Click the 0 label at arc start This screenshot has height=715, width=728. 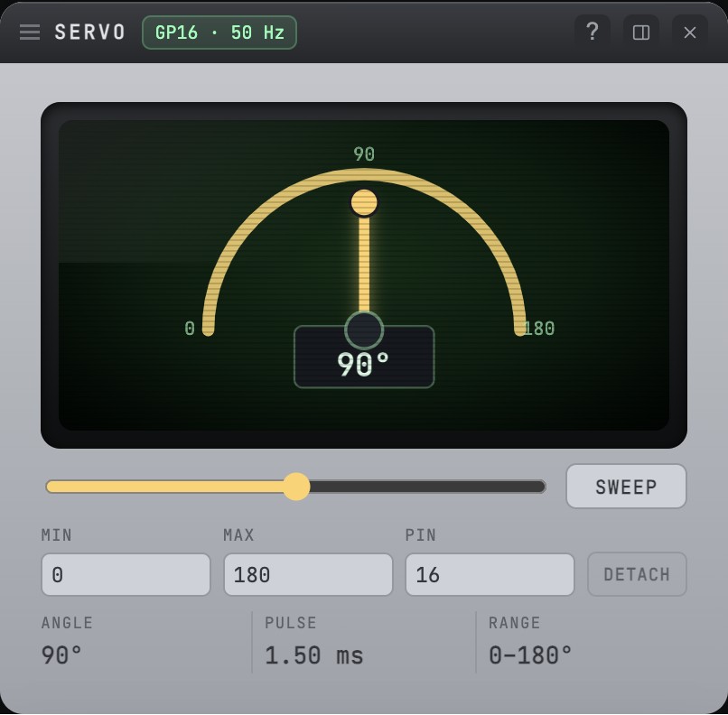click(190, 328)
